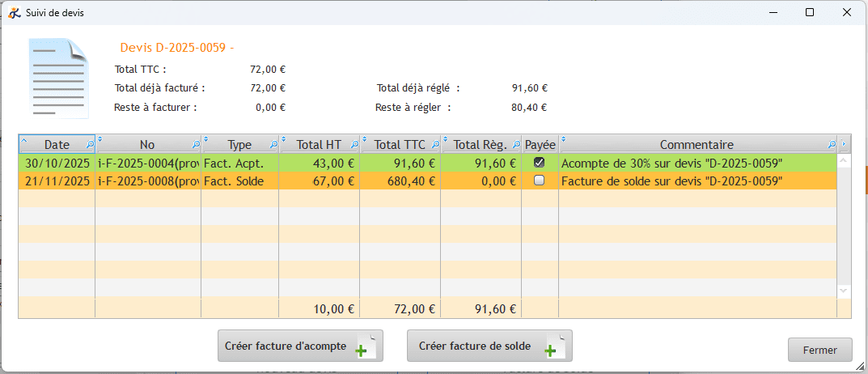Open the table options arrow at header's right end

pos(845,145)
